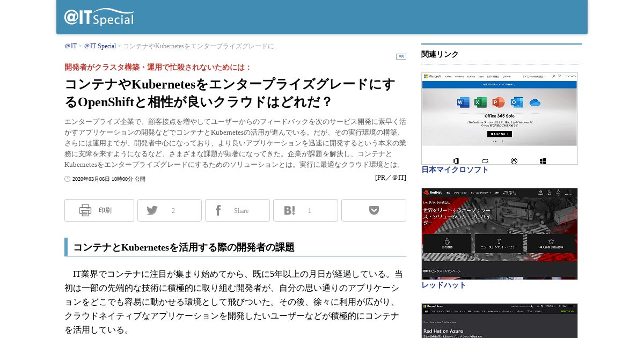Click the printer icon
This screenshot has height=338, width=644.
tap(85, 210)
